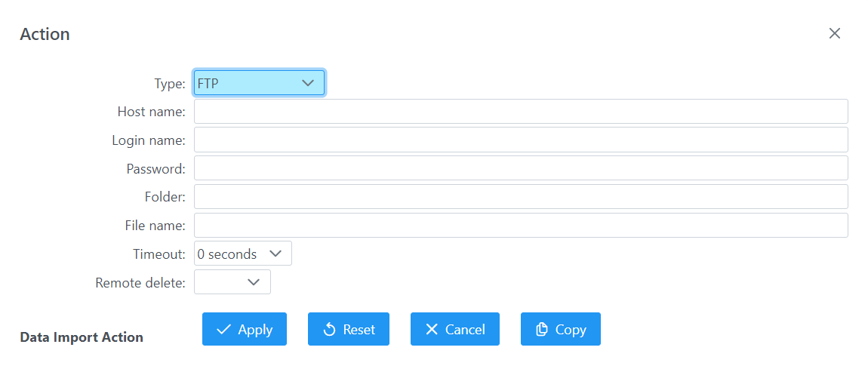The width and height of the screenshot is (868, 372).
Task: Click the File name input field
Action: [521, 226]
